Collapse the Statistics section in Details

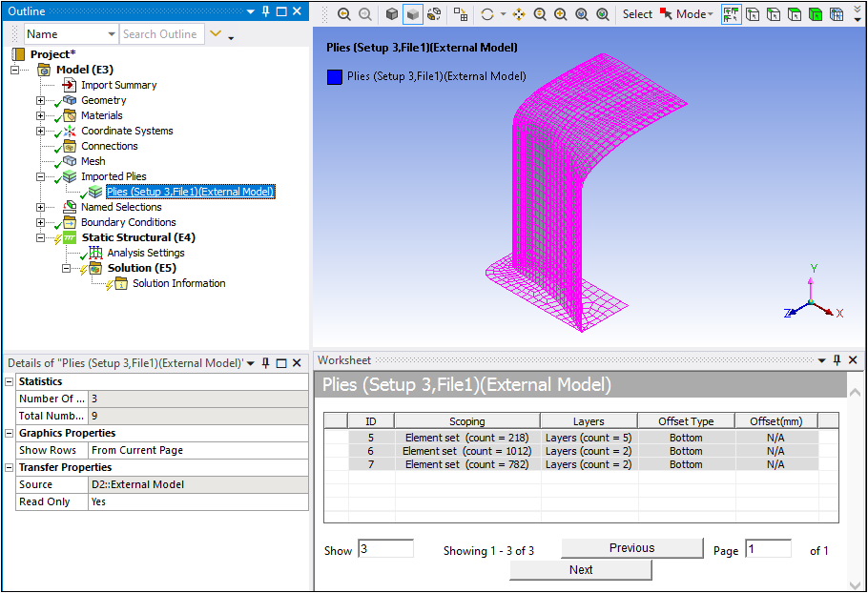10,381
